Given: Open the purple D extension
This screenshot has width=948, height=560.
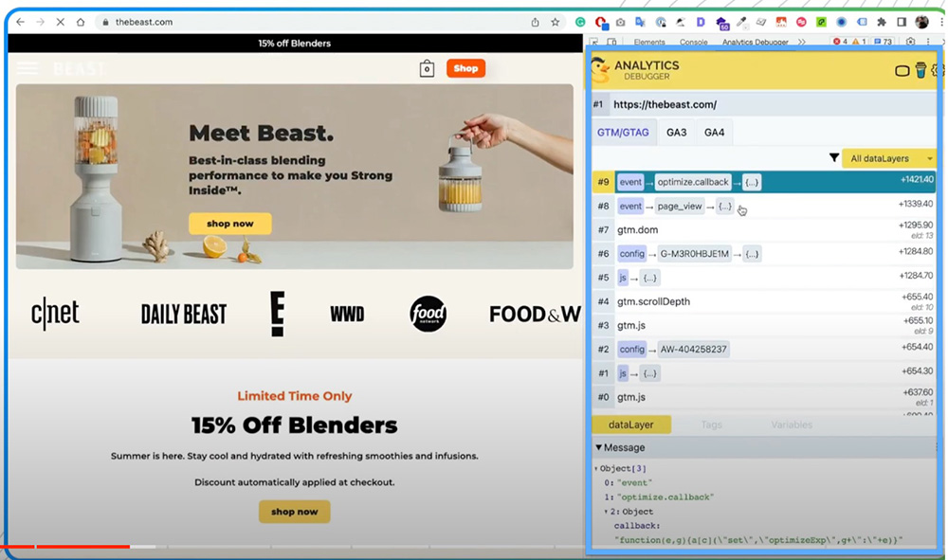Looking at the screenshot, I should (x=701, y=23).
